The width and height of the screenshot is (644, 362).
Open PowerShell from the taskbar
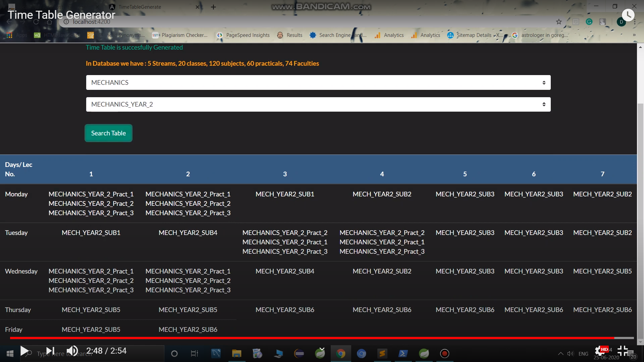click(403, 353)
